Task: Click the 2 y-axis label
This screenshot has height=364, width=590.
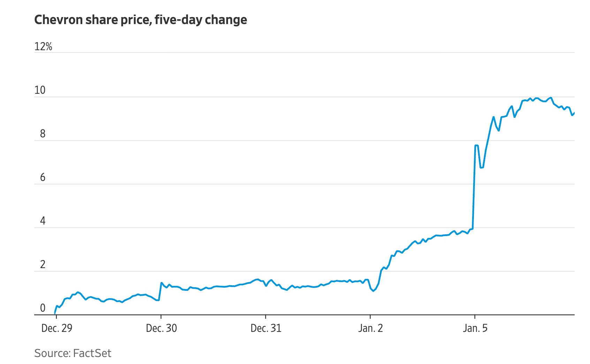Action: pyautogui.click(x=43, y=265)
